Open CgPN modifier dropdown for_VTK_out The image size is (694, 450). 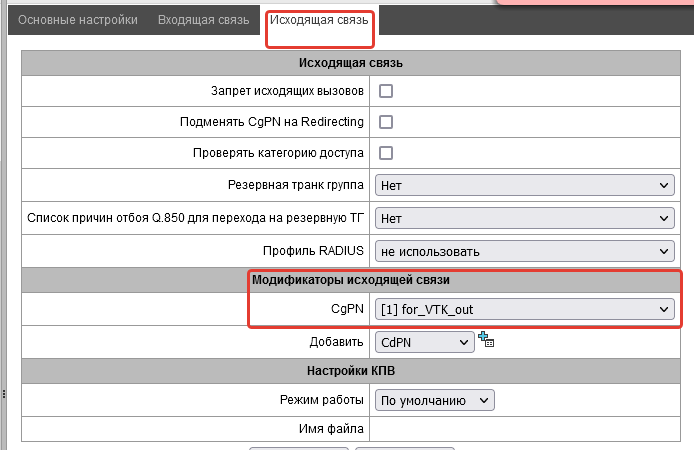coord(524,309)
